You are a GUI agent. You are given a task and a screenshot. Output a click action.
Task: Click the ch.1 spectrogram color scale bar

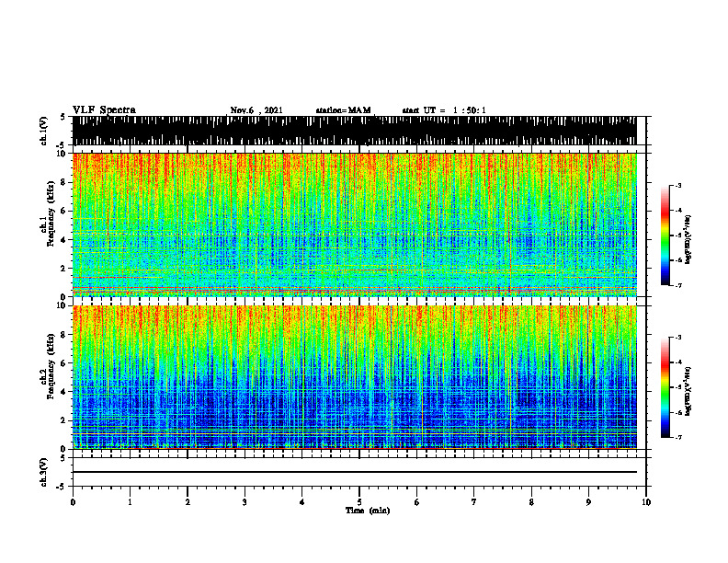665,236
